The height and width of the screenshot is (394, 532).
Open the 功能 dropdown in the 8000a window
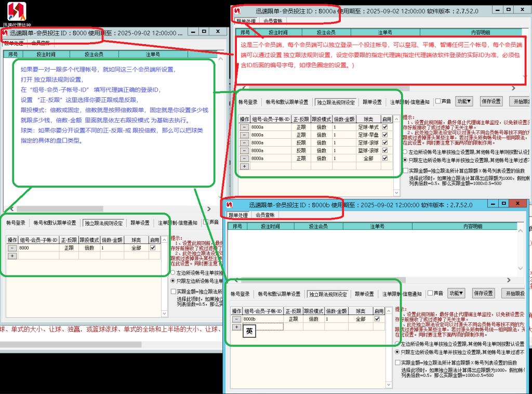point(464,101)
